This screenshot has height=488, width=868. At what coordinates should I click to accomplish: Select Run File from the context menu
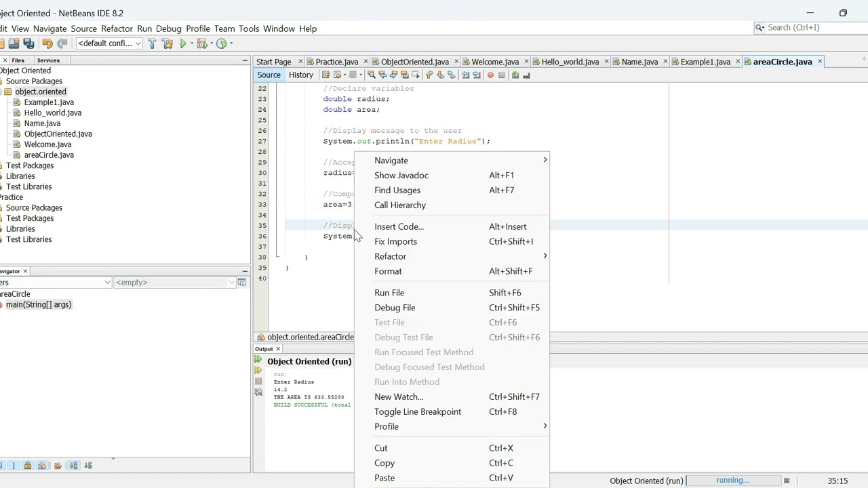[x=389, y=293]
